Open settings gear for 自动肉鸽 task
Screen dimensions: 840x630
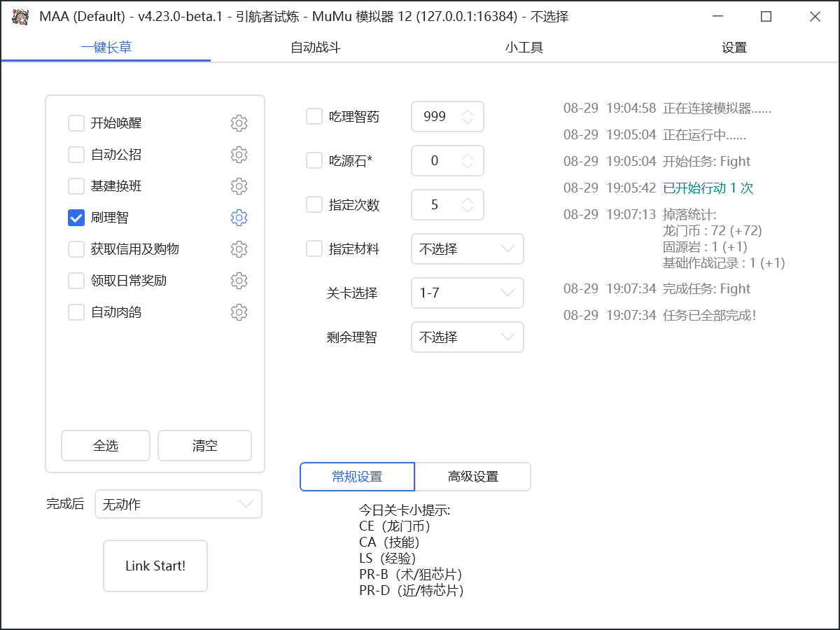239,311
